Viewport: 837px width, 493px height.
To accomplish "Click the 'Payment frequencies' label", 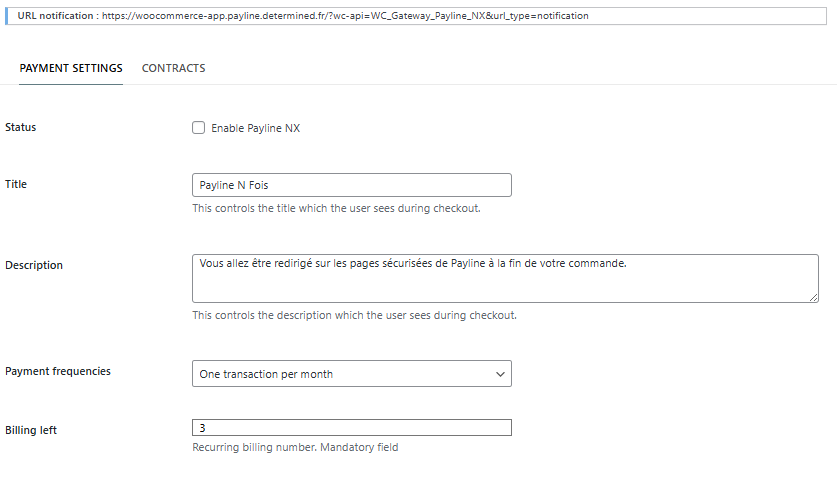I will 58,371.
